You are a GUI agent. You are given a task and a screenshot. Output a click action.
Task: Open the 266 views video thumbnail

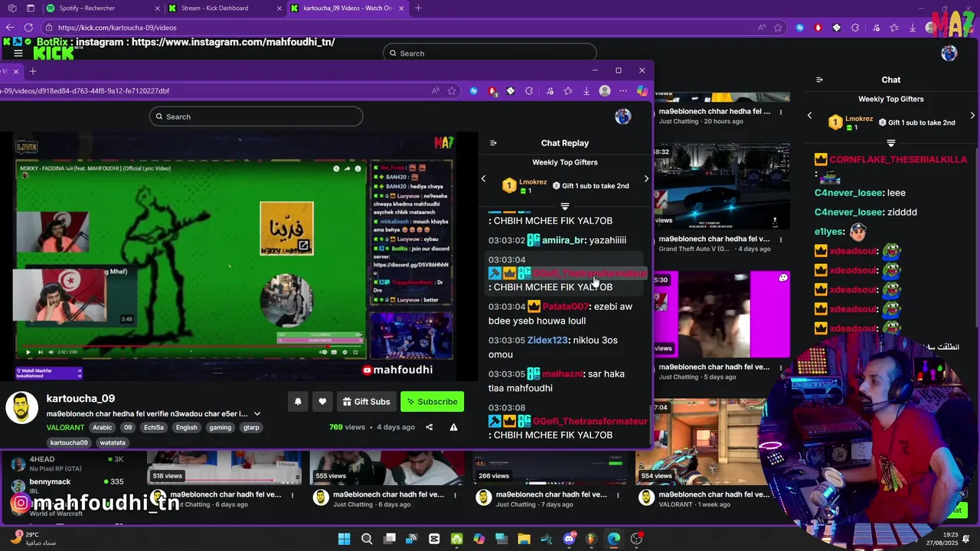550,468
